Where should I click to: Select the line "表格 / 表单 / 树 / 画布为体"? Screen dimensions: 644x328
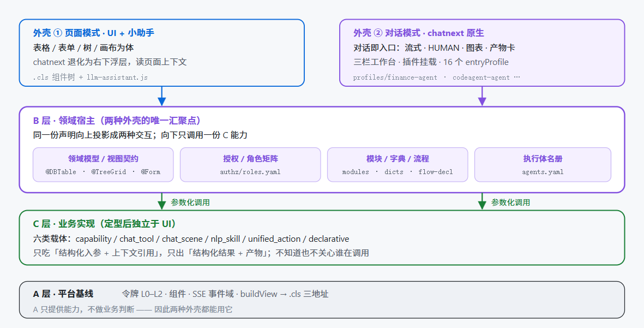coord(83,47)
